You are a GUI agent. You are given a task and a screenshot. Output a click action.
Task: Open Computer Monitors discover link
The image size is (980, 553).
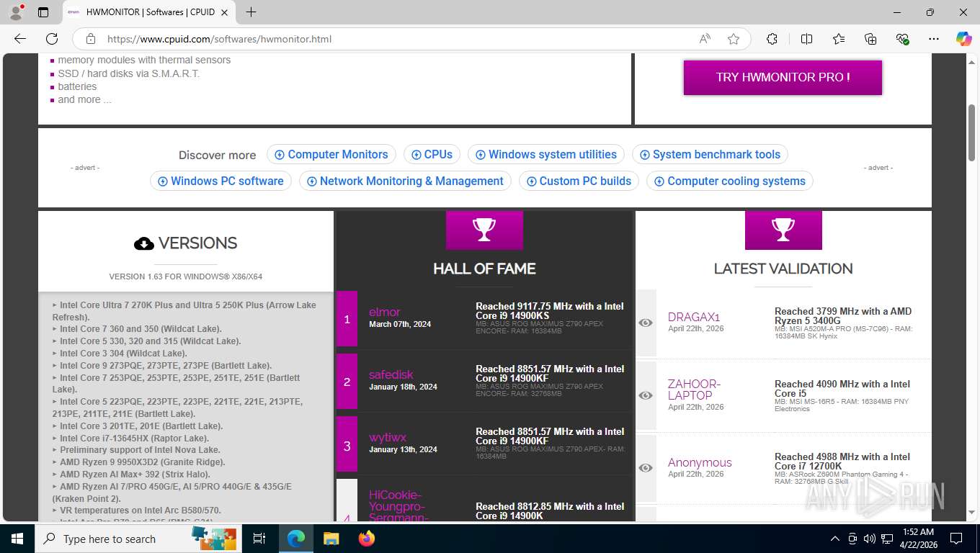pyautogui.click(x=331, y=155)
